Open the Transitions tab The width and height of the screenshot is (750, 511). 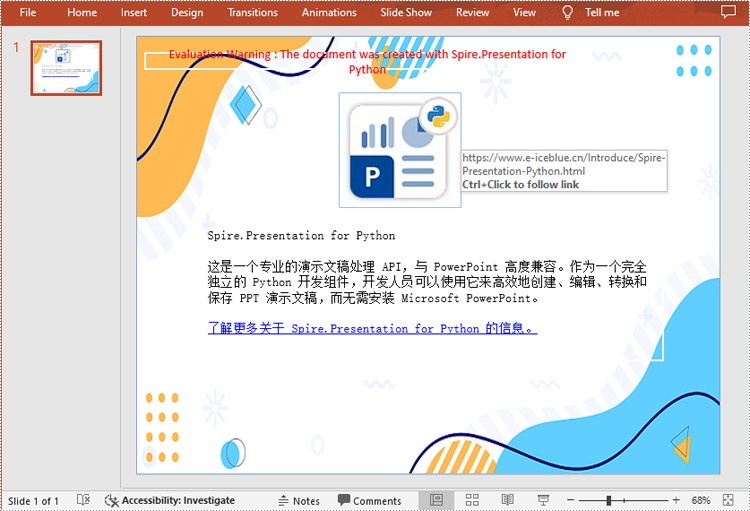point(252,12)
